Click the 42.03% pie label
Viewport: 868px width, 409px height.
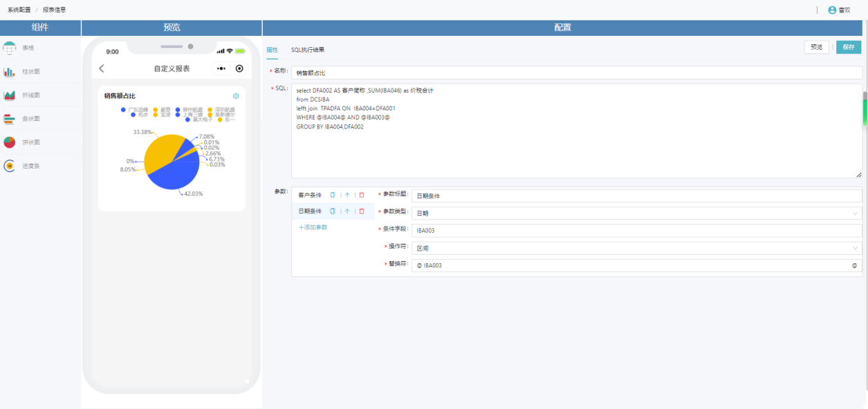(x=193, y=194)
